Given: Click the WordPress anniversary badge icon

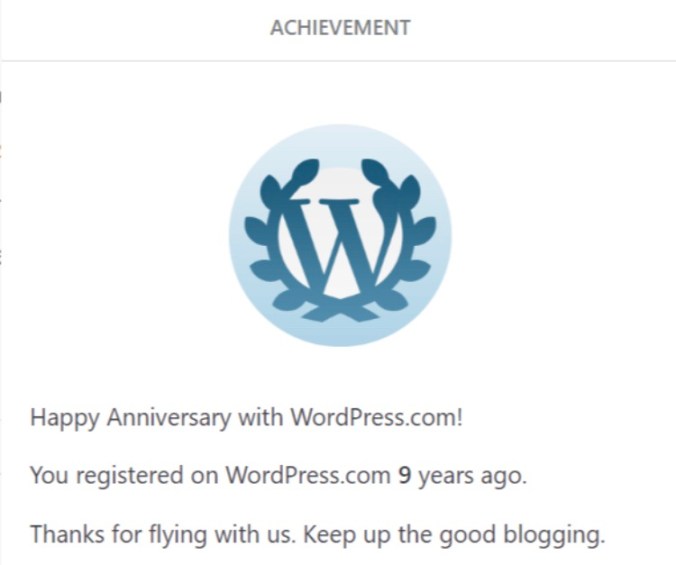Looking at the screenshot, I should [x=340, y=236].
